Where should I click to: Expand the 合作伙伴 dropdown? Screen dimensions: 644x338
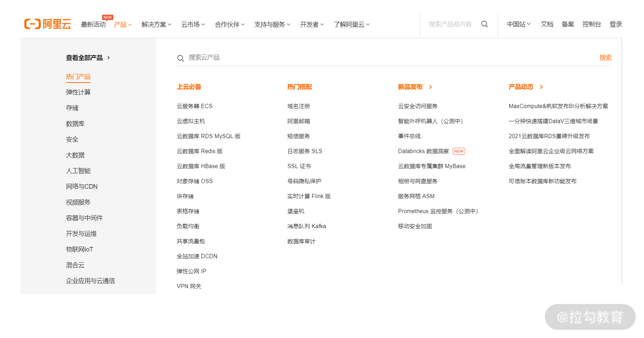pos(230,25)
